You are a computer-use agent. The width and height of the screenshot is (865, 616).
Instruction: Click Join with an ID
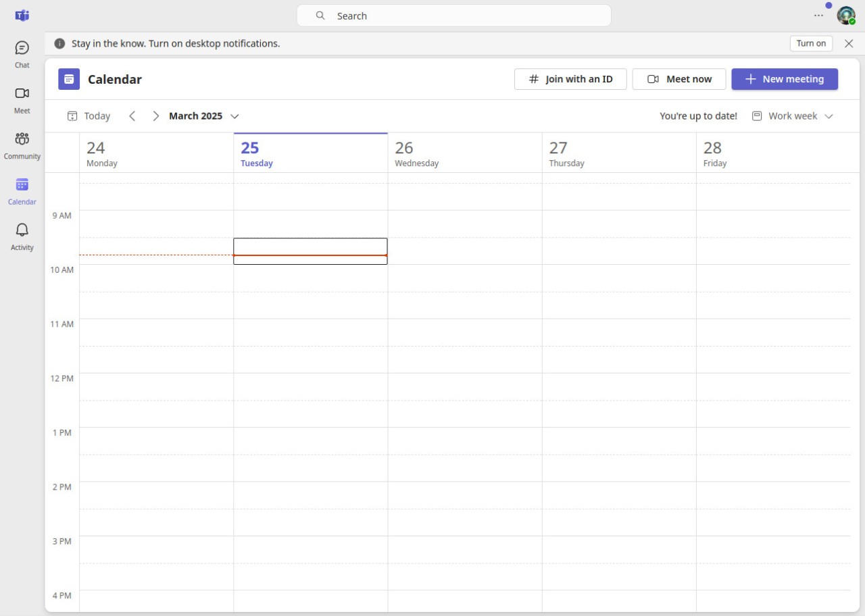coord(570,79)
